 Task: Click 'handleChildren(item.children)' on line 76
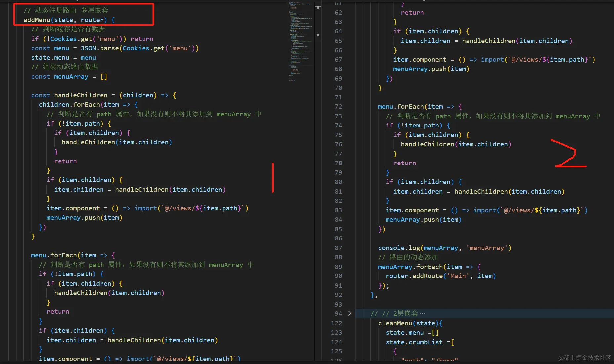tap(456, 144)
